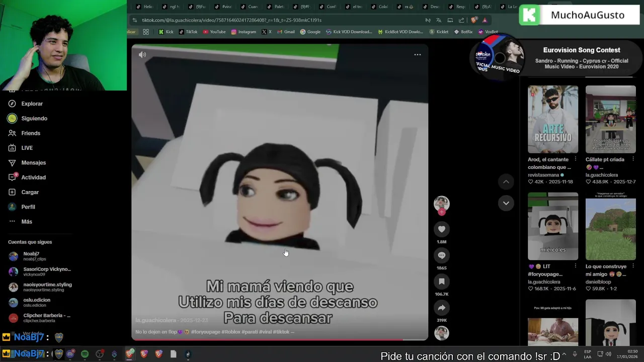Open Mensajes in TikTok sidebar
Viewport: 644px width, 362px height.
(x=33, y=163)
